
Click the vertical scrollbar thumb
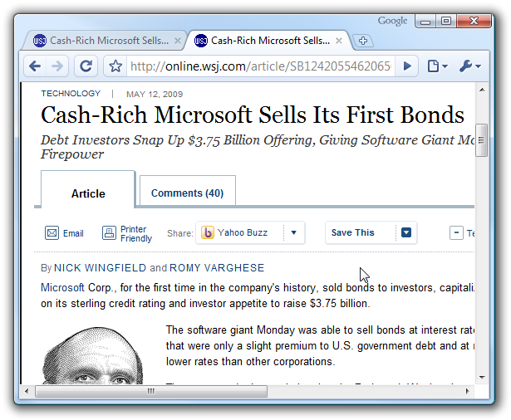482,140
